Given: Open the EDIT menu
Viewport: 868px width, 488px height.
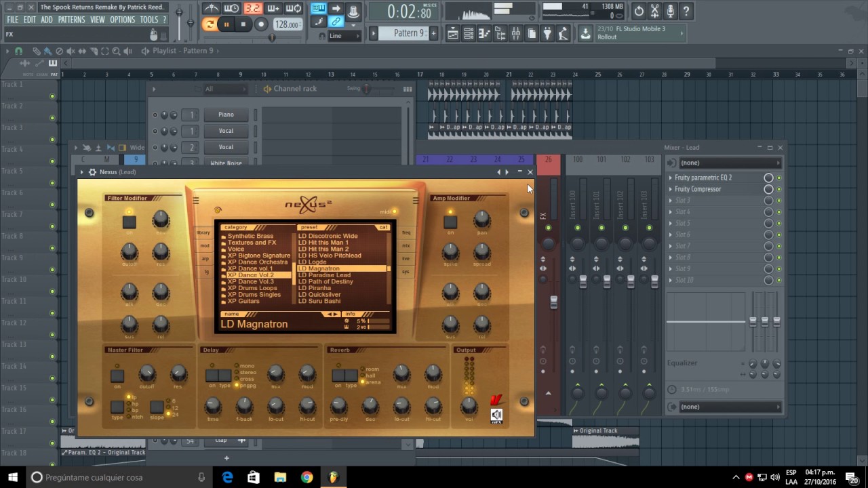Looking at the screenshot, I should [x=30, y=20].
